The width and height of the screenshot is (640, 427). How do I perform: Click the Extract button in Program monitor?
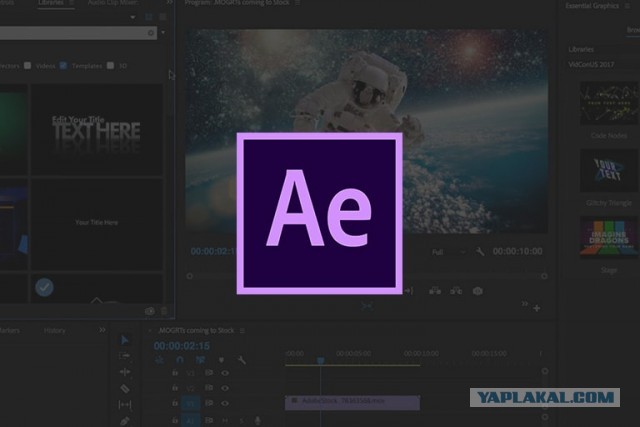(456, 291)
